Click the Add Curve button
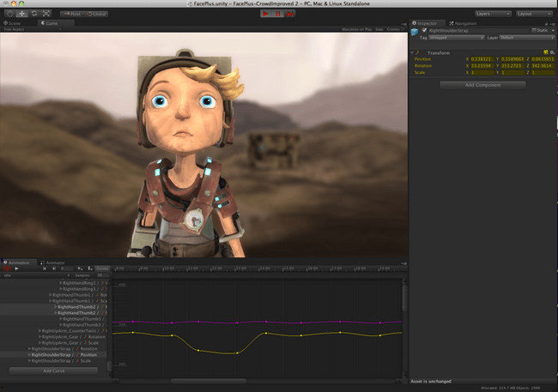This screenshot has height=392, width=558. point(54,371)
